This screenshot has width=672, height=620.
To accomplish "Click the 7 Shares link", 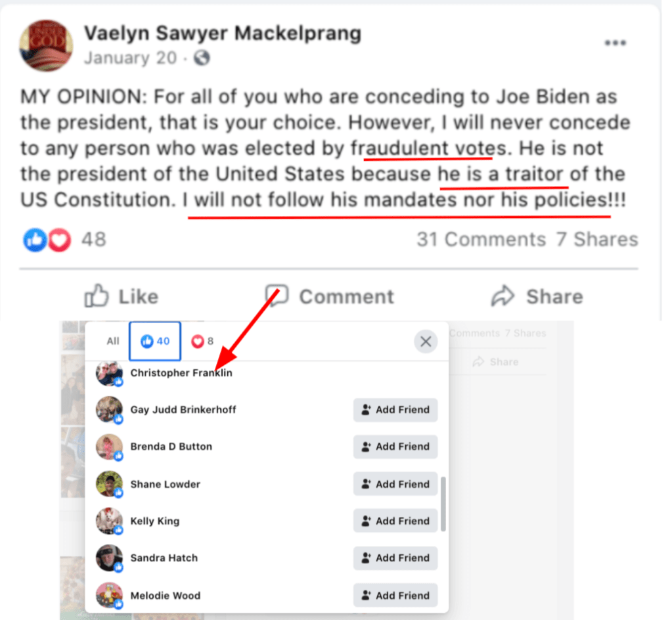I will pos(597,240).
